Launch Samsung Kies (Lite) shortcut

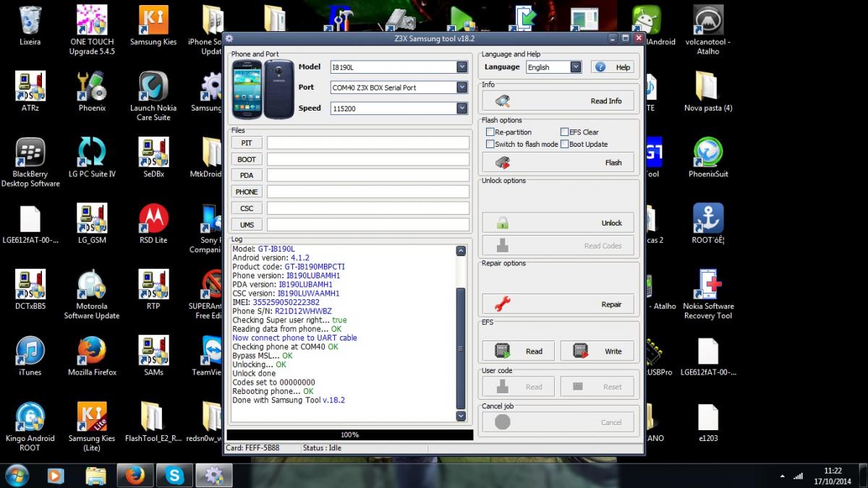pyautogui.click(x=92, y=427)
